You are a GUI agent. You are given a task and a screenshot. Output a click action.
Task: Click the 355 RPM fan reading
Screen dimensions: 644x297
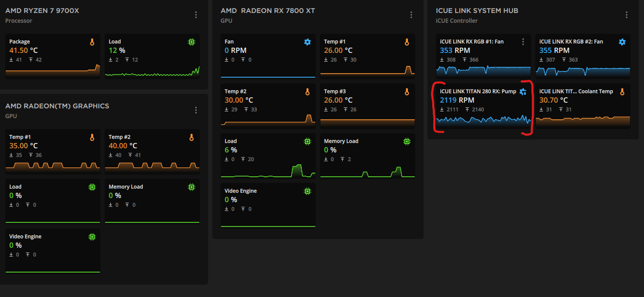(554, 50)
